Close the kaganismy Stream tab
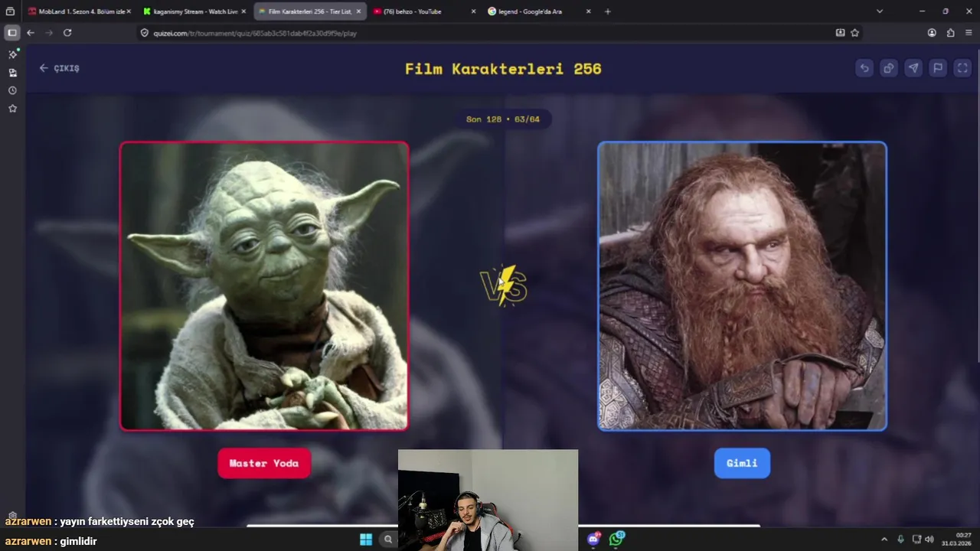 pyautogui.click(x=243, y=11)
